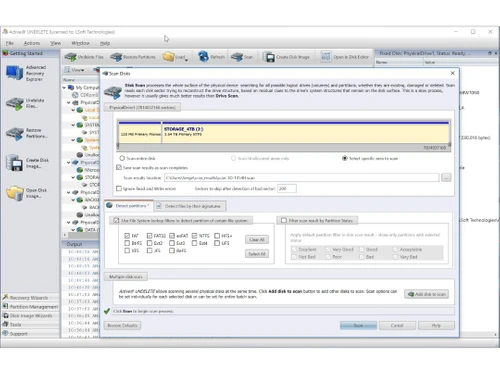This screenshot has height=375, width=500.
Task: Click dialog Help button
Action: (436, 325)
